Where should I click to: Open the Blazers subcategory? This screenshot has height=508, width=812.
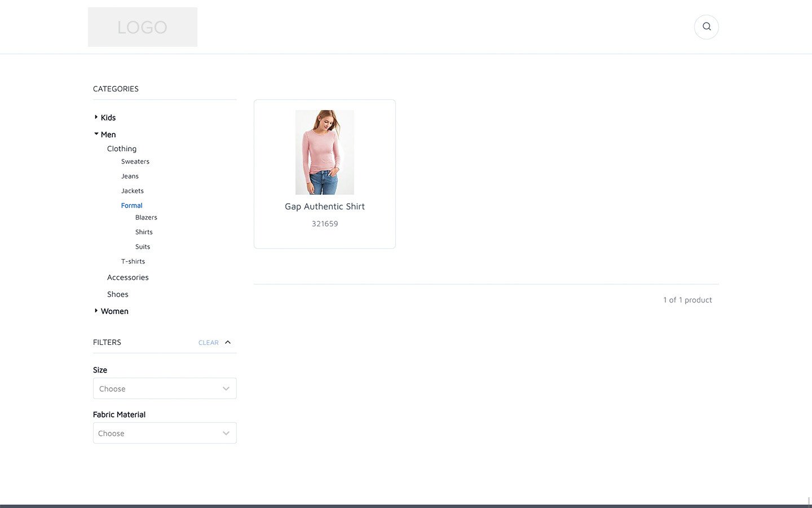tap(146, 217)
